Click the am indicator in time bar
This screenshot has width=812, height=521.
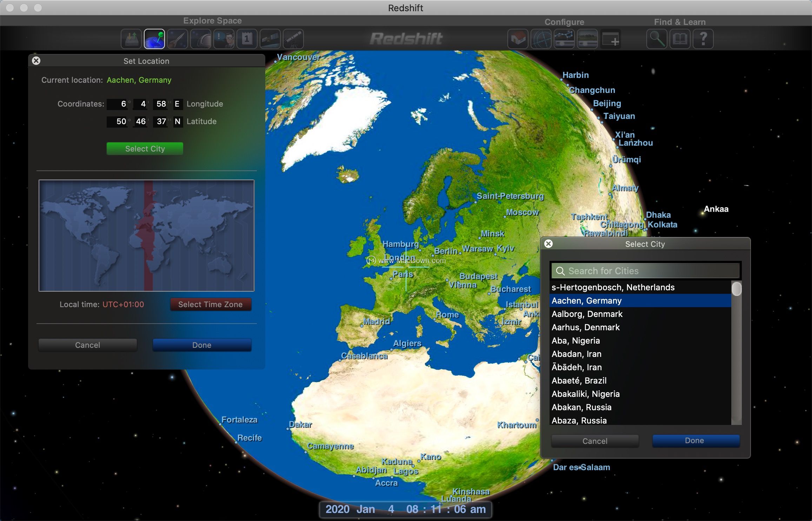[x=478, y=509]
